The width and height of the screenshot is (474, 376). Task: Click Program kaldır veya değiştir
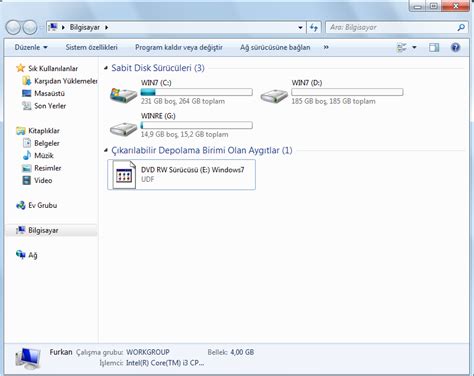click(x=179, y=48)
